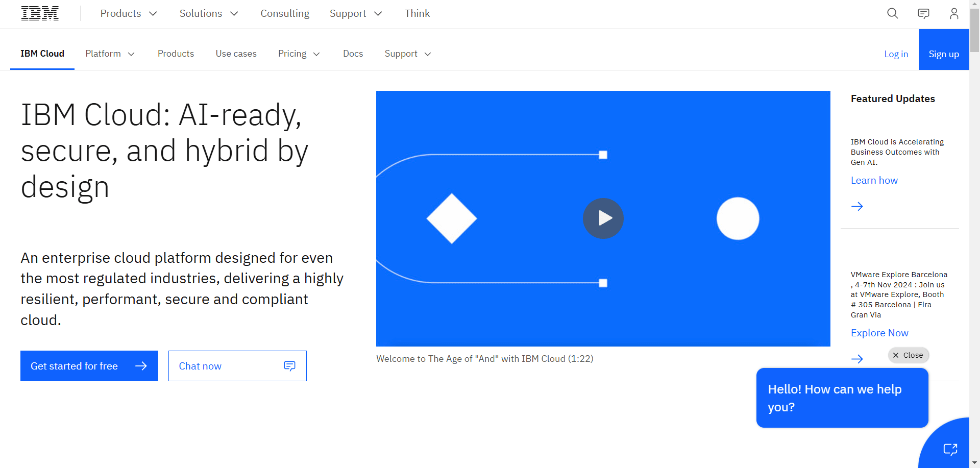980x468 pixels.
Task: Select the IBM Cloud tab
Action: 42,54
